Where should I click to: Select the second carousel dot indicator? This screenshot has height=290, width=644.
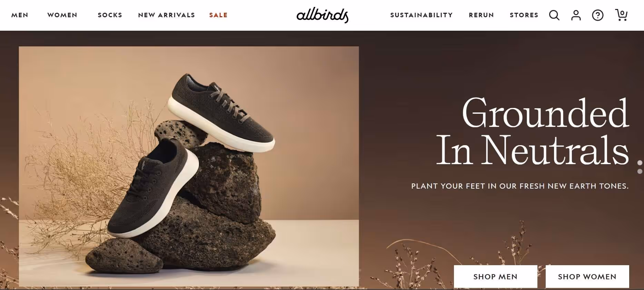[640, 171]
